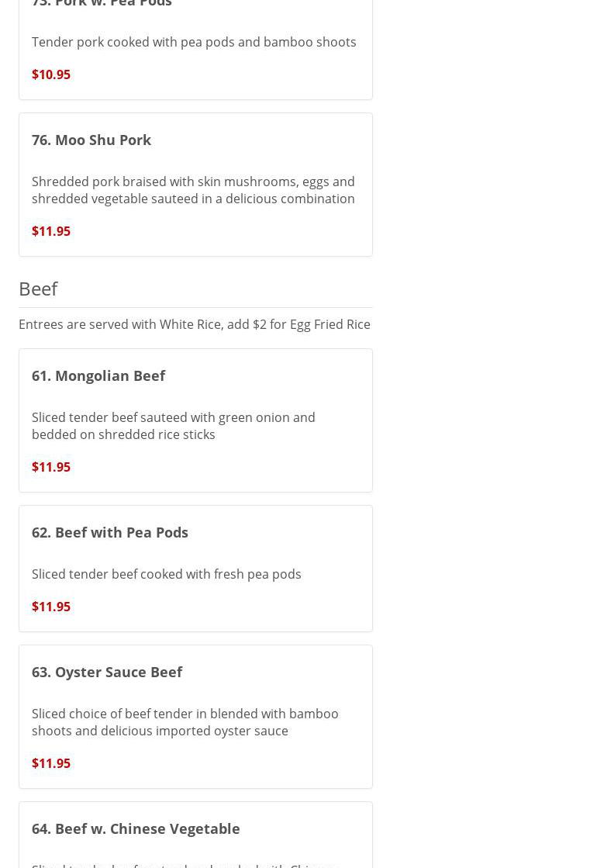Click 62. Beef with Pea Pods title
This screenshot has width=597, height=868.
click(110, 532)
